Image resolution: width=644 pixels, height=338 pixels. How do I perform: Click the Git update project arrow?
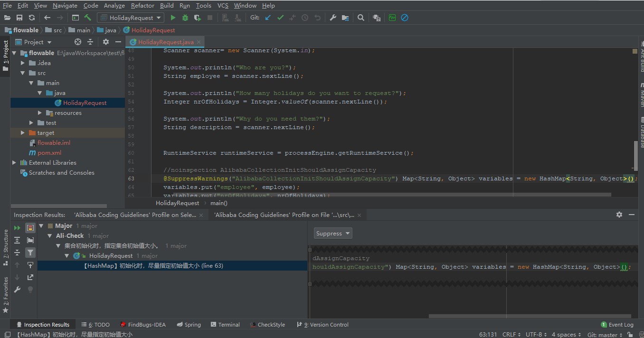[x=268, y=18]
